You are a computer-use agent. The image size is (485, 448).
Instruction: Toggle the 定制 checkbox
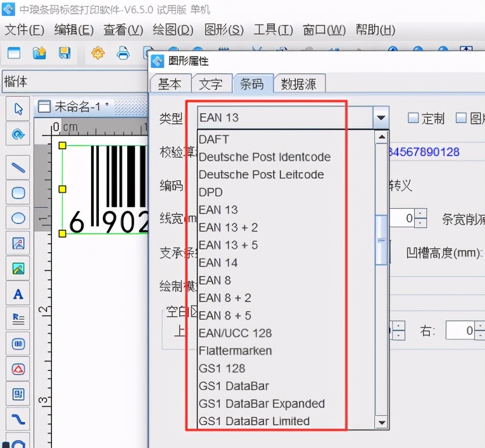tap(413, 118)
